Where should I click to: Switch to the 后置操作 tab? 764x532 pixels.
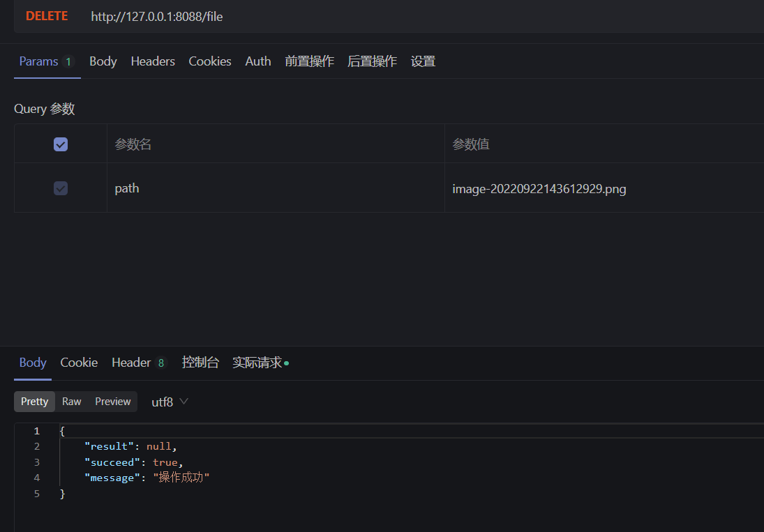[x=372, y=61]
